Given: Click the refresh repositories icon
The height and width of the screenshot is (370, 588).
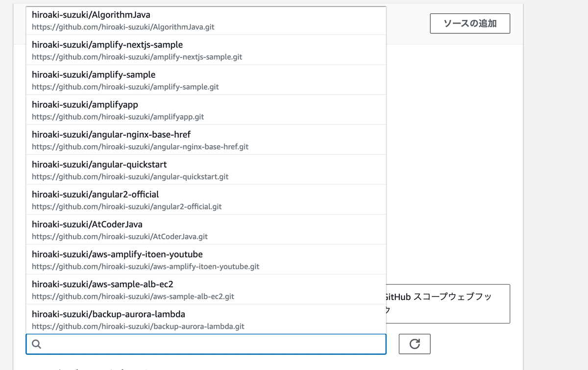Looking at the screenshot, I should pyautogui.click(x=415, y=344).
